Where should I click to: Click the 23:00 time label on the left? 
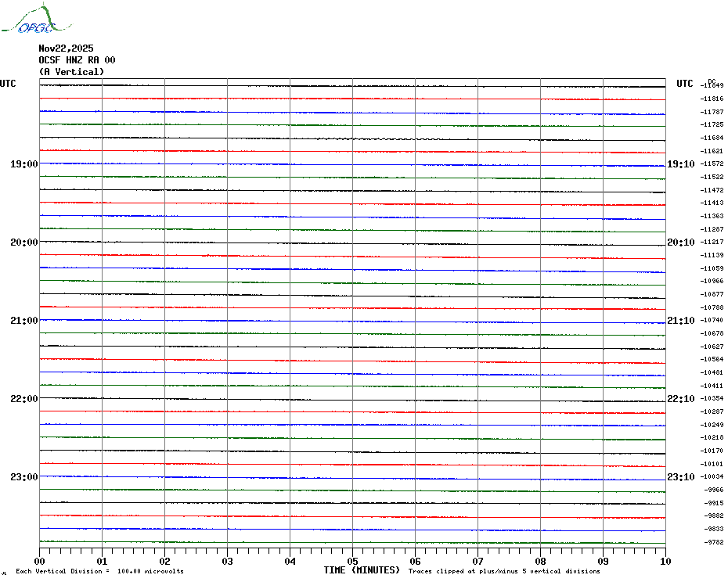23,477
